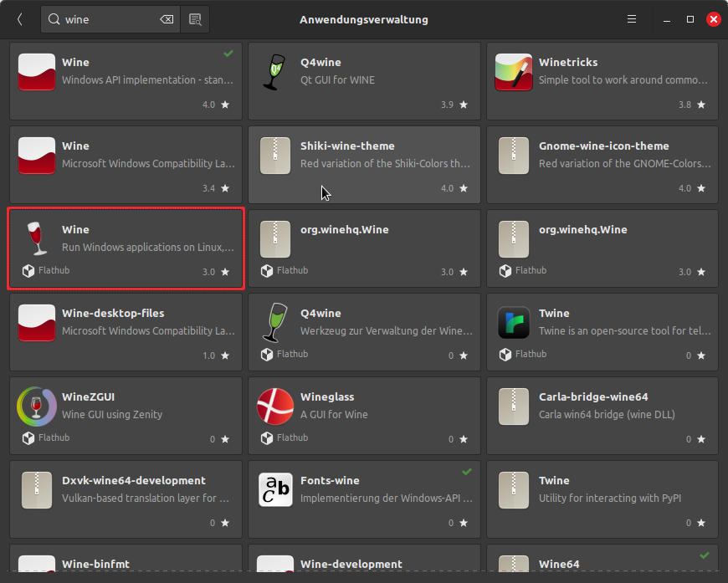Click 'A GUI for Wine' description

(x=334, y=415)
